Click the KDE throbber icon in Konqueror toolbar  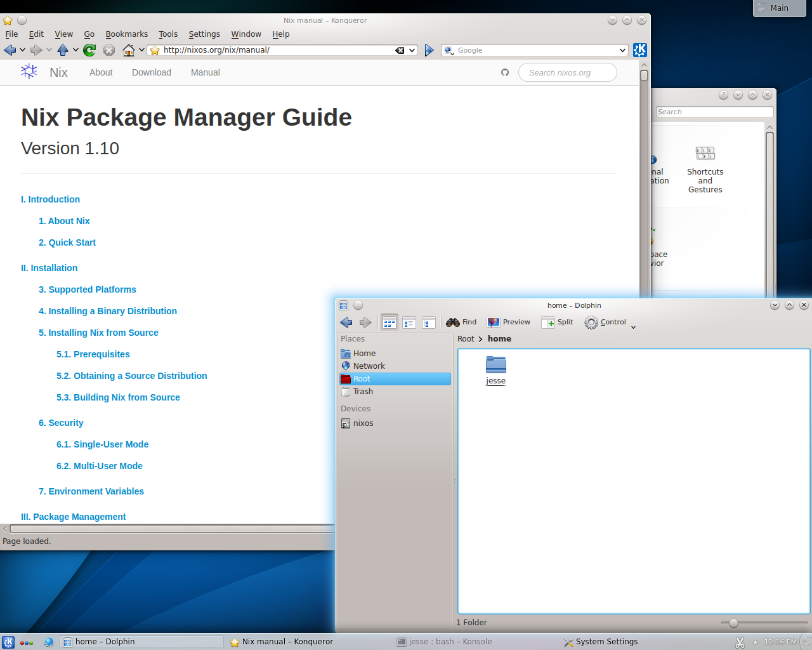click(x=640, y=50)
